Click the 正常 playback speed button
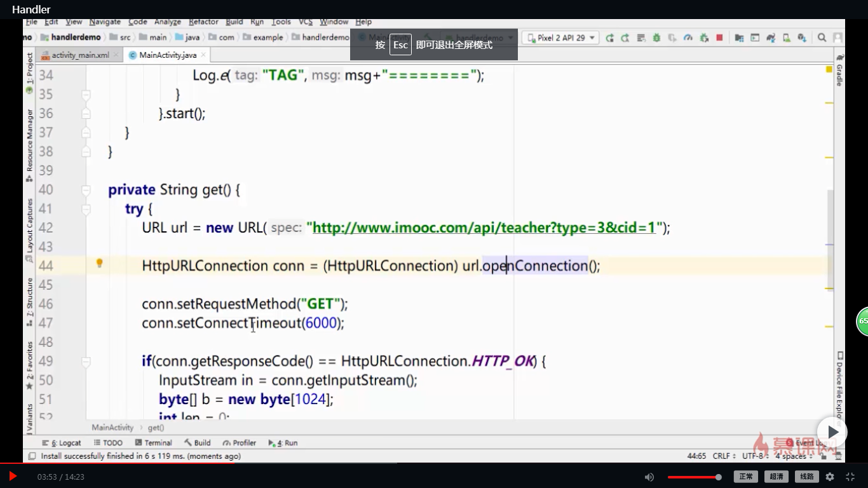The height and width of the screenshot is (488, 868). [746, 477]
